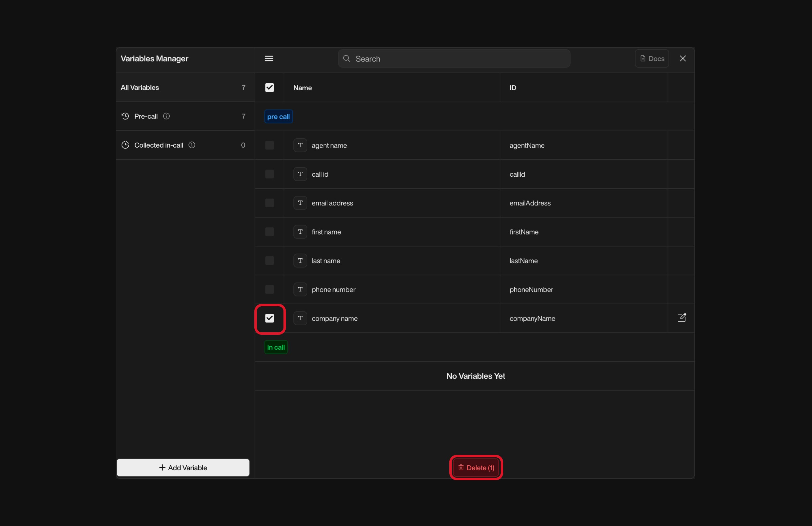The height and width of the screenshot is (526, 812).
Task: Click the info icon beside Pre-call
Action: [x=166, y=116]
